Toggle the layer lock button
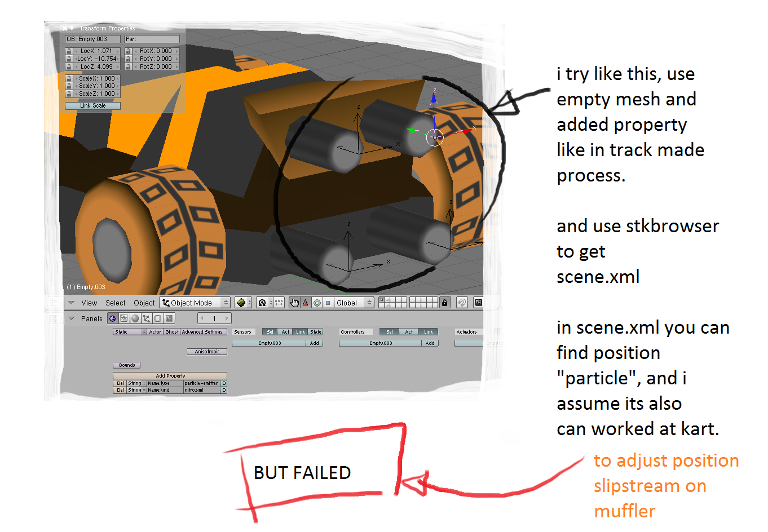The width and height of the screenshot is (768, 532). pyautogui.click(x=444, y=303)
